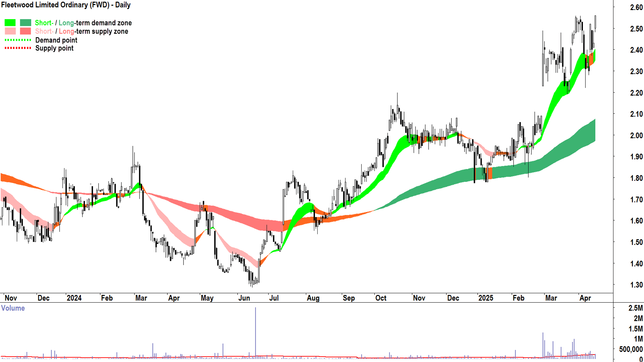The image size is (644, 362).
Task: Click the 2M volume axis label
Action: [x=638, y=318]
